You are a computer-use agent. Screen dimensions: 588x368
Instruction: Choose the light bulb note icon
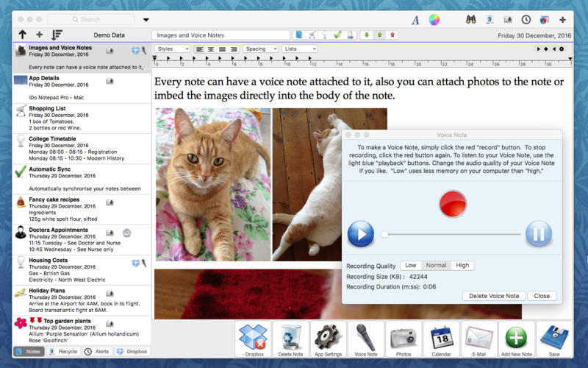[325, 35]
